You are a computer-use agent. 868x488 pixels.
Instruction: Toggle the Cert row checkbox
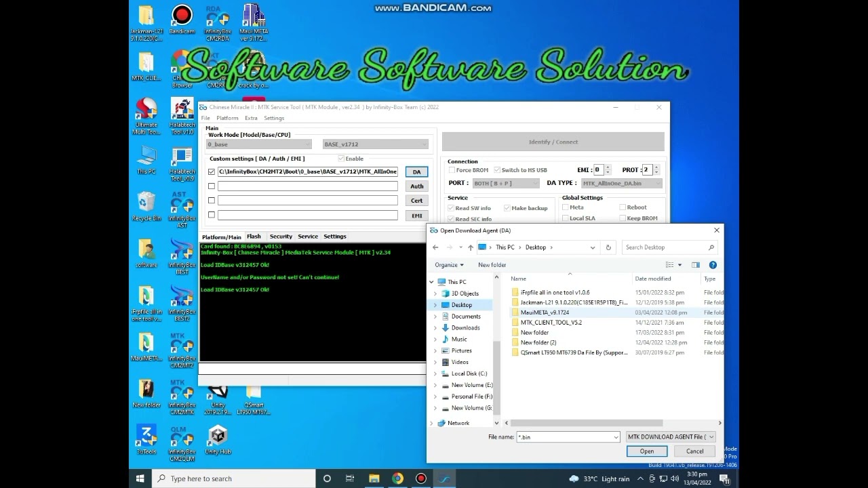[x=212, y=201]
